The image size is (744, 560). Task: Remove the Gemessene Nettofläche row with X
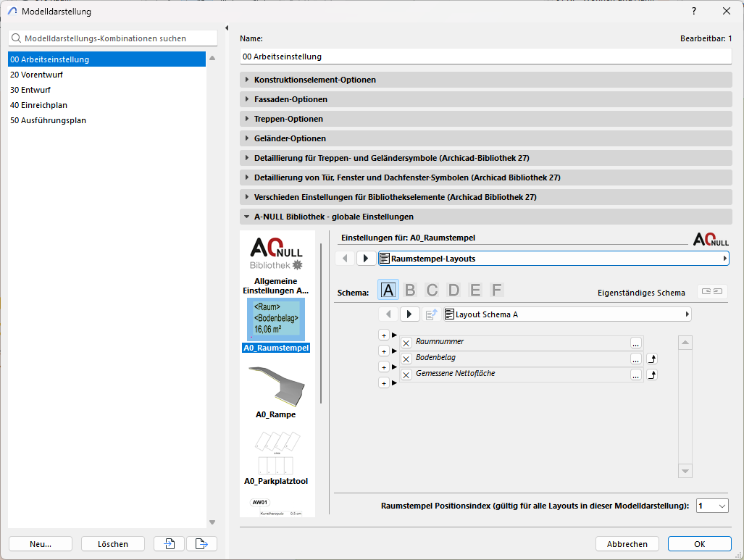(x=406, y=375)
